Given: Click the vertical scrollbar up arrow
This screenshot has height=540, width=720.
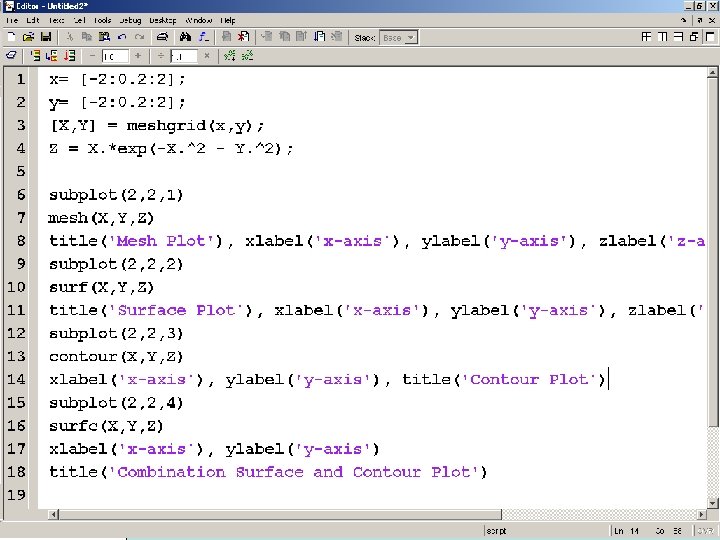Looking at the screenshot, I should point(712,72).
